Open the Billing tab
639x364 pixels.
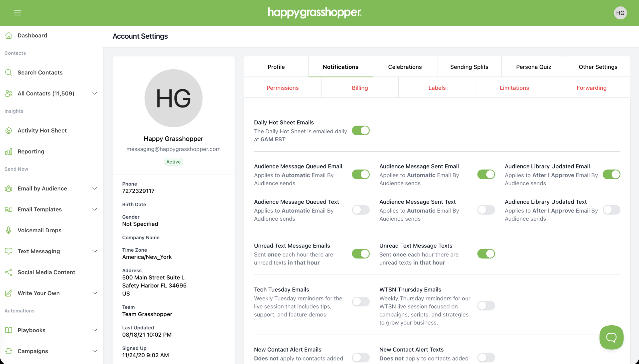[x=360, y=88]
